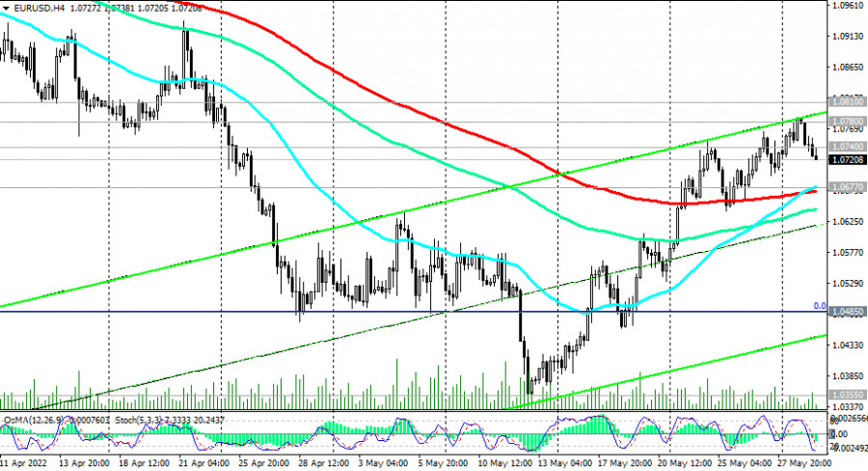This screenshot has width=868, height=471.
Task: Click the 1.05290 price axis value
Action: tap(848, 284)
